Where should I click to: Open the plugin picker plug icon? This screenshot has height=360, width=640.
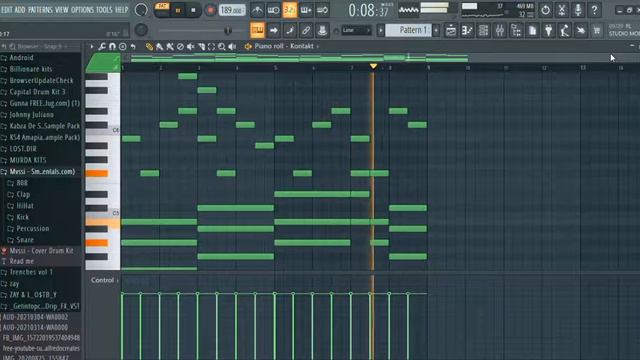tap(549, 30)
